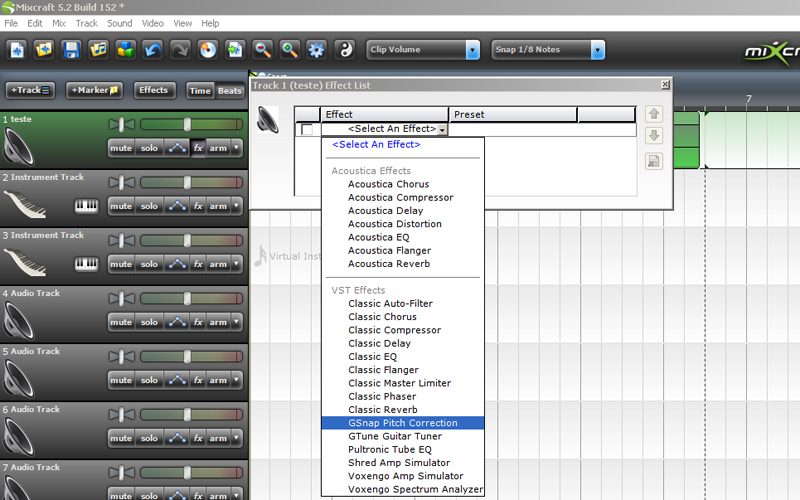Click automation icon on 5 Audio Track

click(178, 380)
